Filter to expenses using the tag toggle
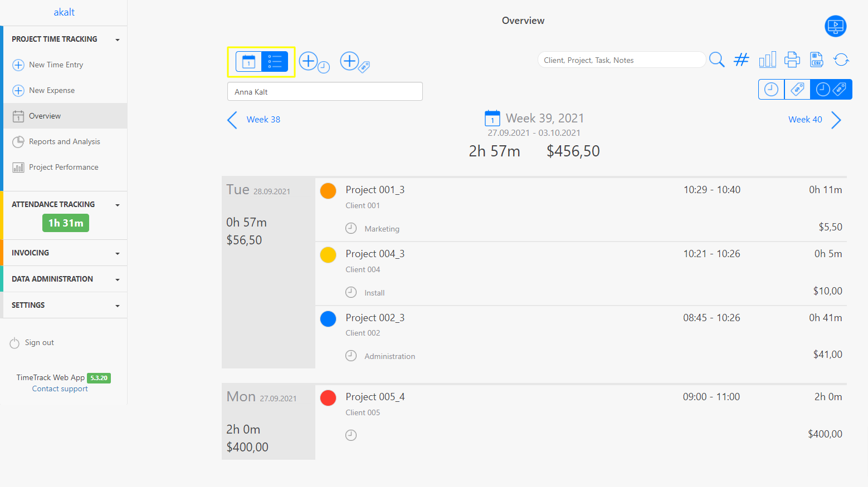Screen dimensions: 868x487 click(797, 89)
